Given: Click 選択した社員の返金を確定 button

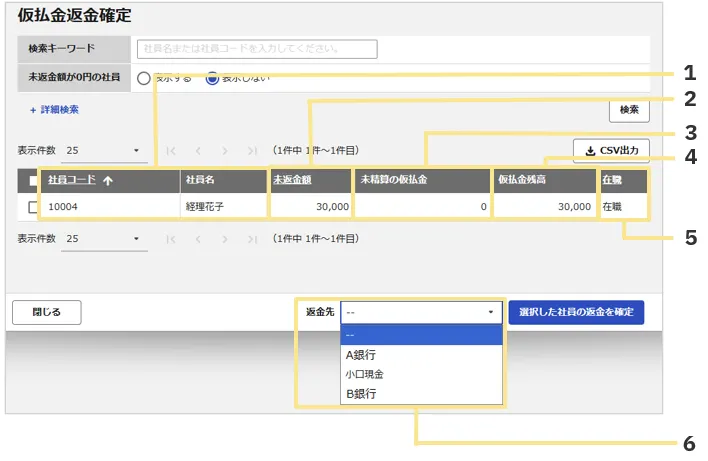Looking at the screenshot, I should pos(576,312).
